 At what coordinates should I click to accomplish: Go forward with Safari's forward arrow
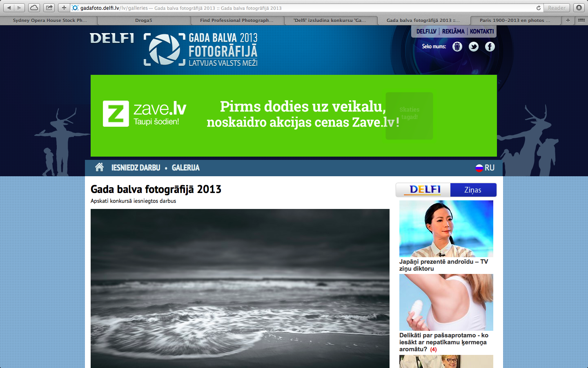(19, 8)
